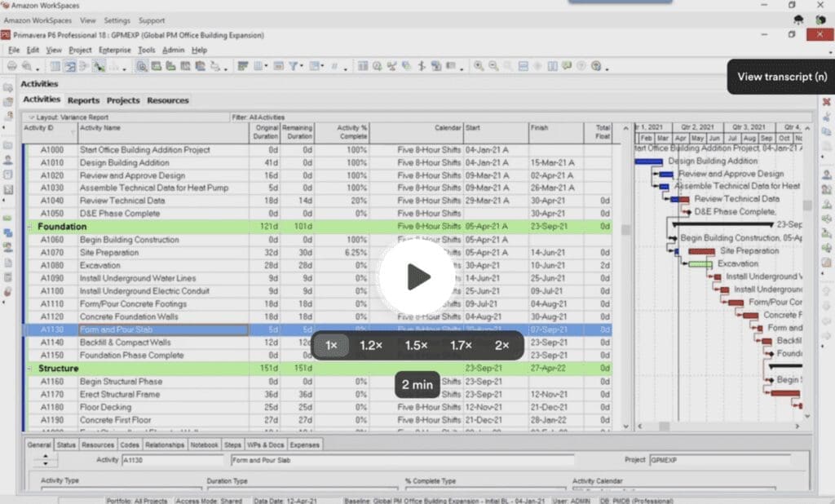The height and width of the screenshot is (504, 835).
Task: Open the Status details tab
Action: pos(66,444)
